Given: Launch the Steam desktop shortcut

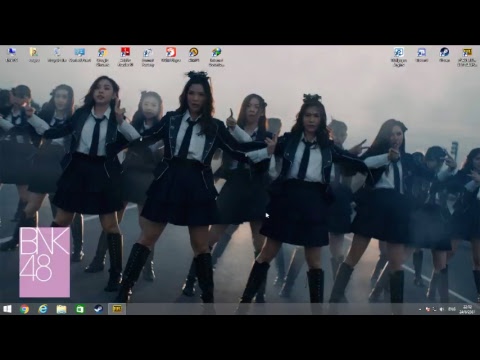Looking at the screenshot, I should point(444,55).
